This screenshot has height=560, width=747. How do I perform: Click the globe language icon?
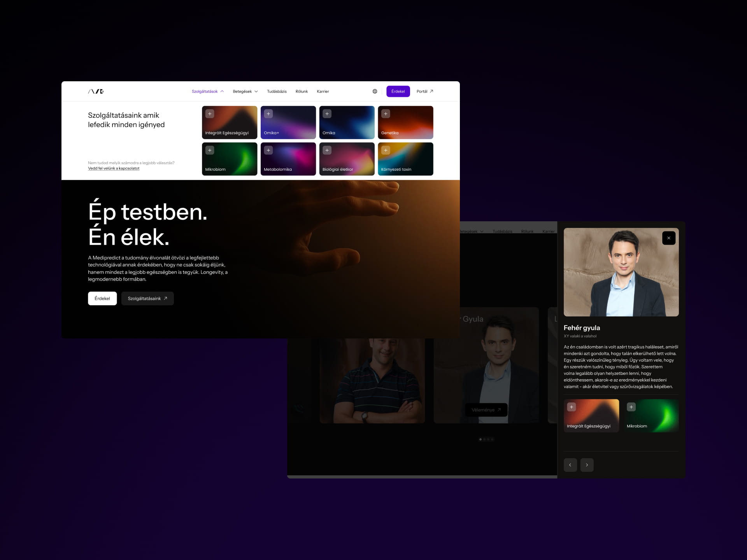[375, 91]
